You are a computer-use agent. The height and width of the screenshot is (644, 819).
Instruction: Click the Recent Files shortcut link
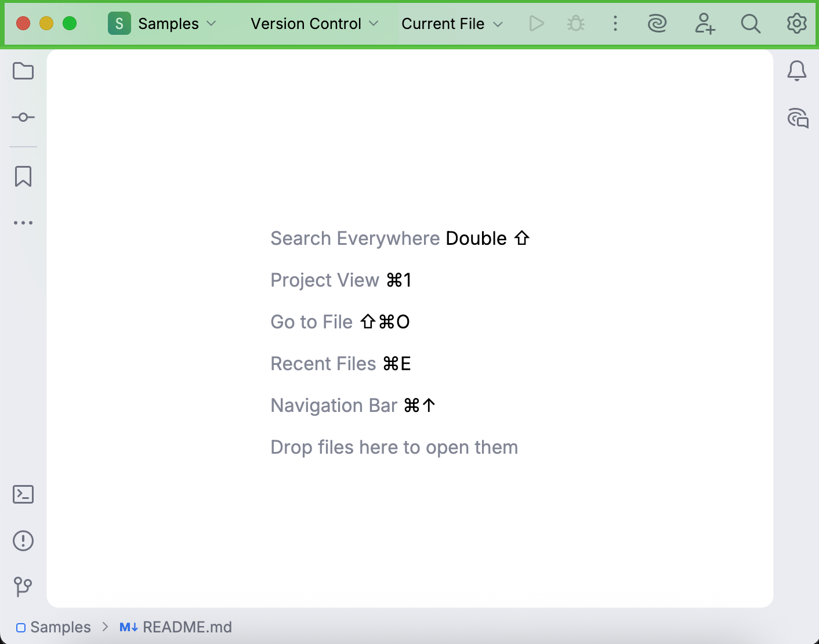click(323, 363)
